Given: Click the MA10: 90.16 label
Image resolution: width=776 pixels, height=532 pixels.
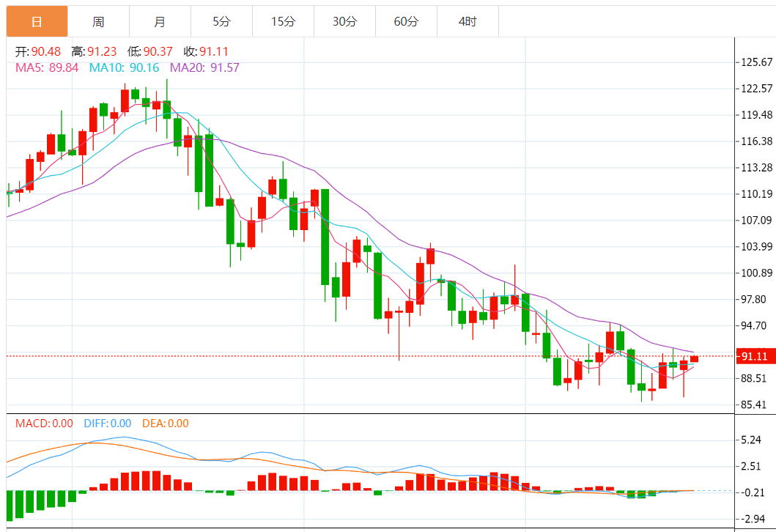Looking at the screenshot, I should pyautogui.click(x=125, y=68).
